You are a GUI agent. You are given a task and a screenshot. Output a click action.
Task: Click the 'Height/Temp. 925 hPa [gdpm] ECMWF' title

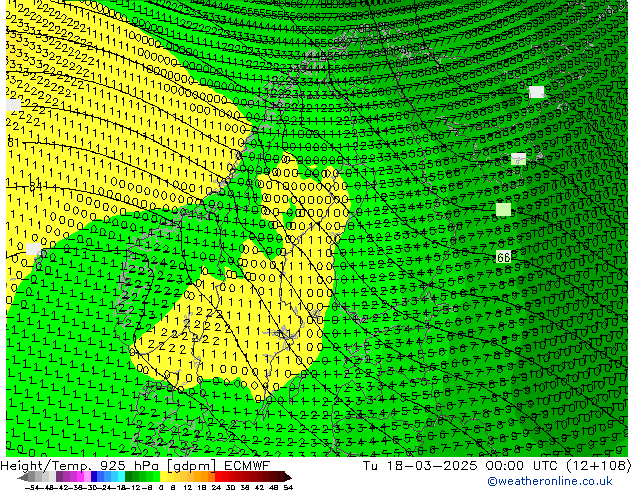[135, 465]
